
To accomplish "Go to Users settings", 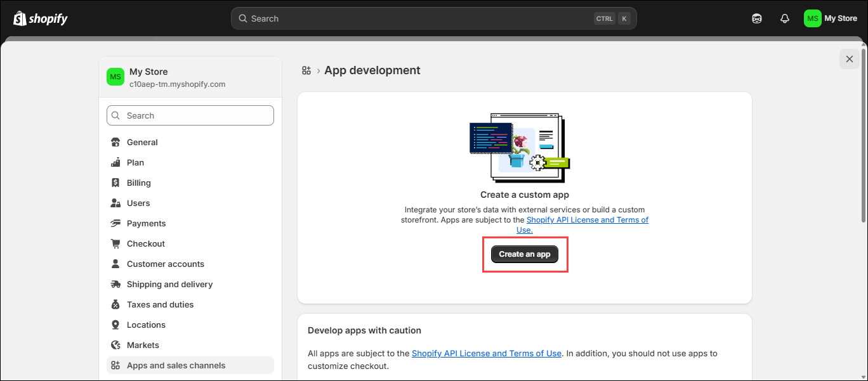I will click(138, 203).
